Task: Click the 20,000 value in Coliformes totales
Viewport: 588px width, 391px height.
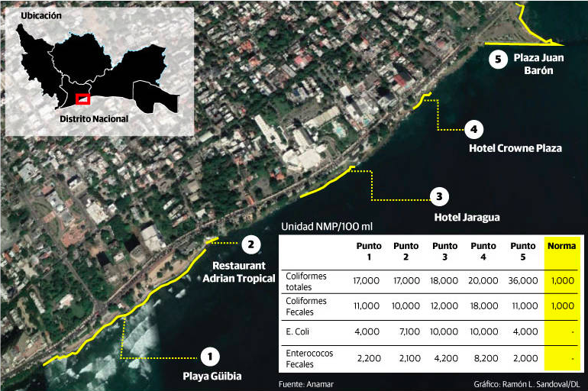Action: pyautogui.click(x=483, y=280)
